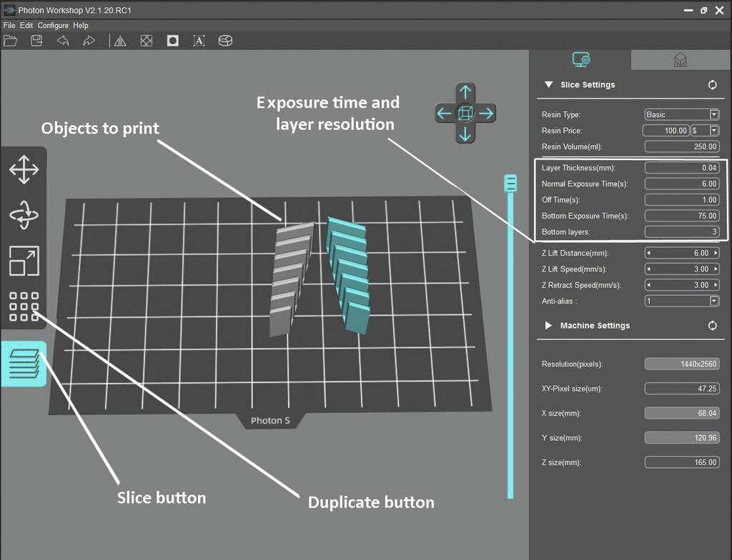
Task: Select the Rotate tool in sidebar
Action: (x=24, y=215)
